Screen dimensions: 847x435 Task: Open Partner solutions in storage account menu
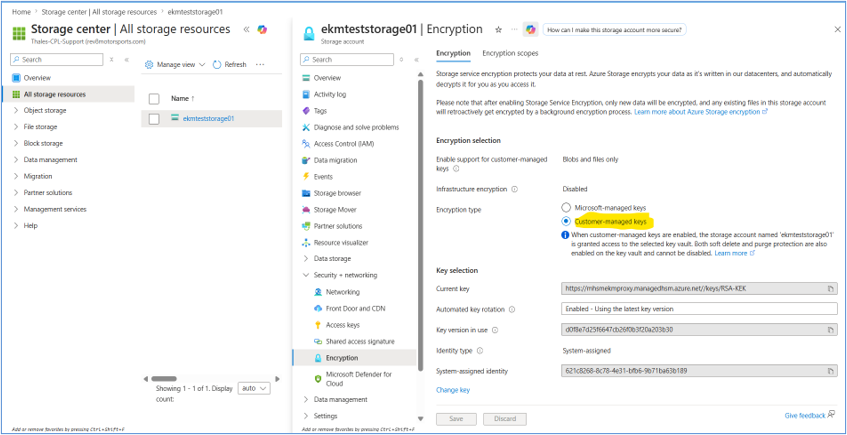[x=338, y=226]
